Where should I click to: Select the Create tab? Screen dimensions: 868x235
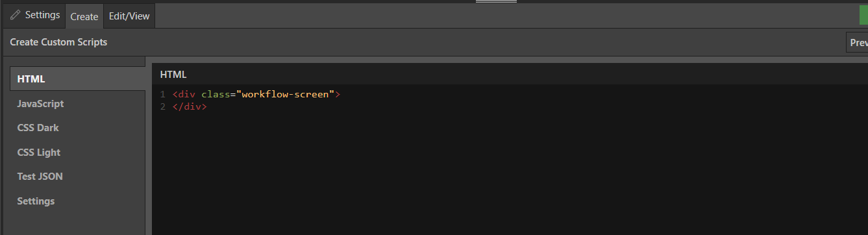coord(84,16)
